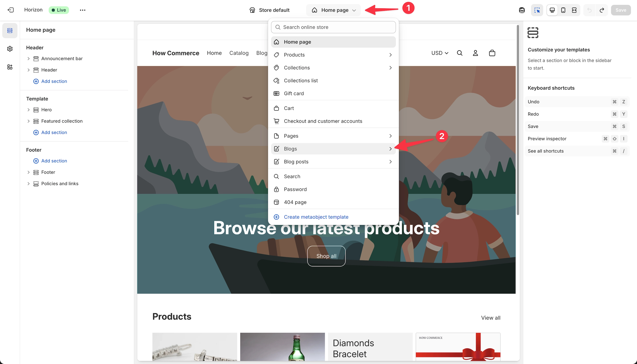Viewport: 637px width, 364px height.
Task: Open USD currency selector in preview
Action: pyautogui.click(x=439, y=53)
